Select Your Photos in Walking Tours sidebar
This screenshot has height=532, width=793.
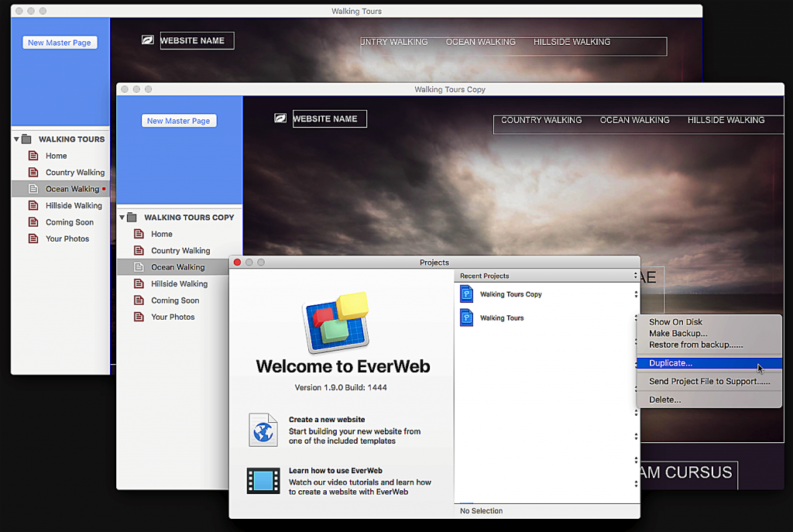click(x=67, y=239)
